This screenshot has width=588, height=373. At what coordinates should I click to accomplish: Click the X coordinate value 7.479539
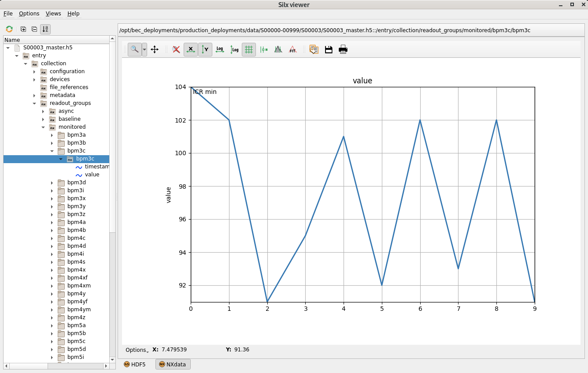point(174,350)
